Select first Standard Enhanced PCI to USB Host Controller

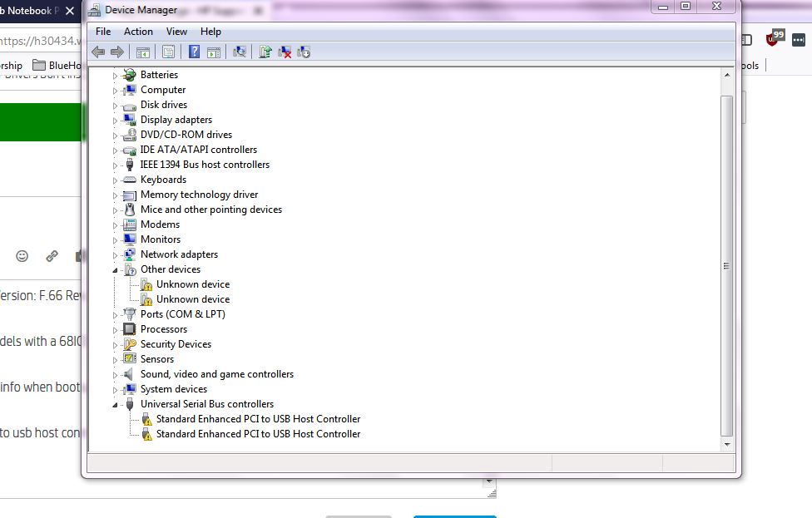pyautogui.click(x=258, y=419)
